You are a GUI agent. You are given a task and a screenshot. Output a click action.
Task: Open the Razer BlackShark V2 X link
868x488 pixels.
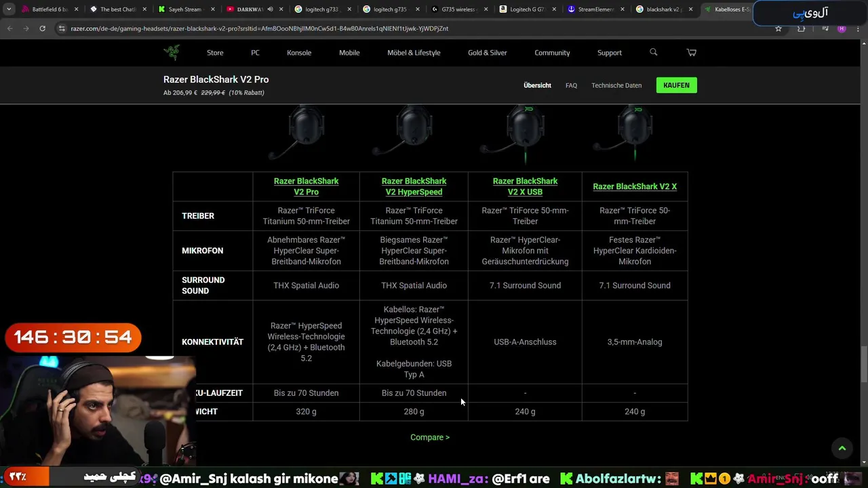click(x=635, y=186)
